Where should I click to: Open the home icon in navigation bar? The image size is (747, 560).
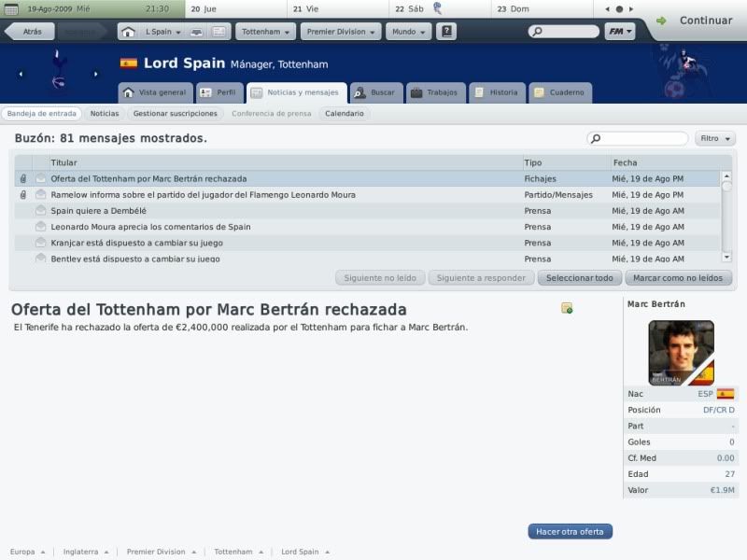pos(128,32)
